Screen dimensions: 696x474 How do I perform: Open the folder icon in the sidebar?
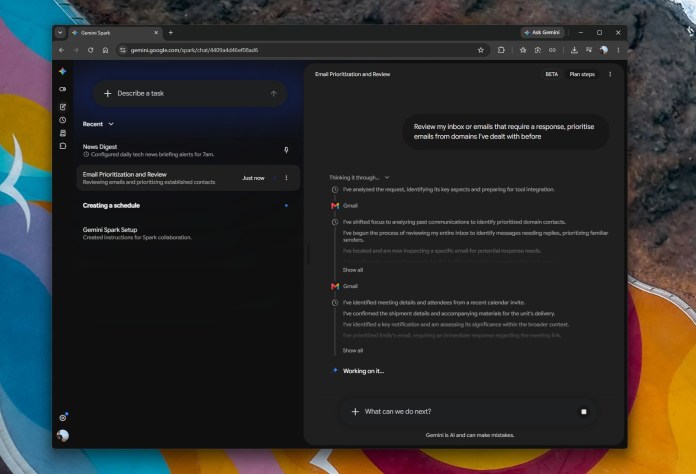pos(63,146)
